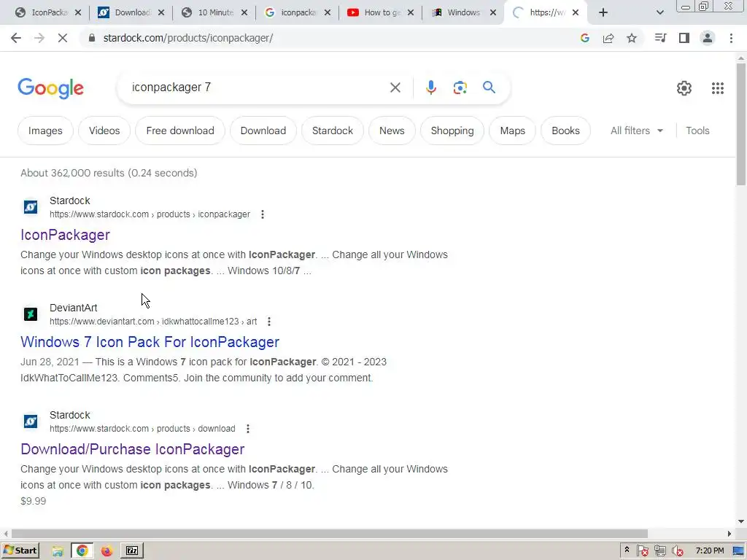Bookmark this page with the star icon
Viewport: 747px width, 560px height.
coord(632,38)
